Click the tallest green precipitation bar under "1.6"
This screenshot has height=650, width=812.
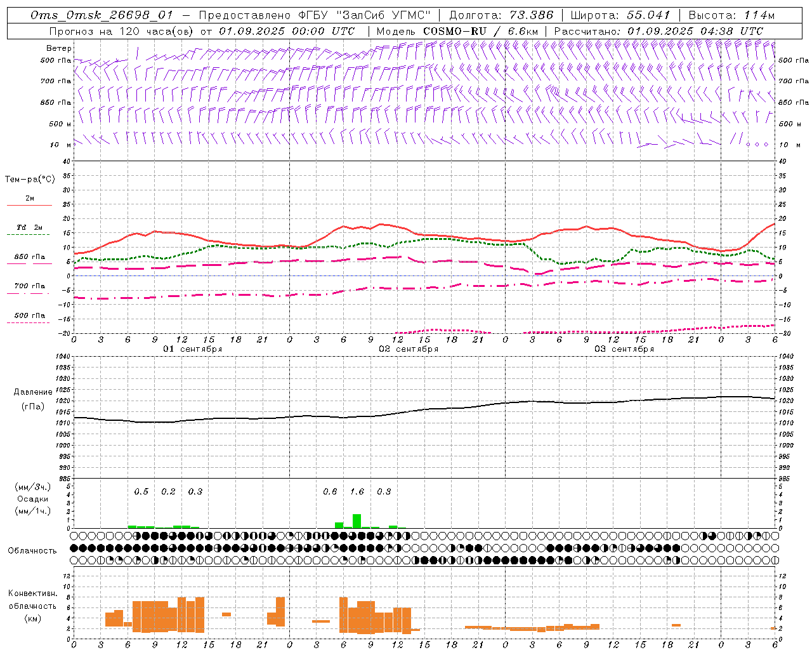point(357,521)
